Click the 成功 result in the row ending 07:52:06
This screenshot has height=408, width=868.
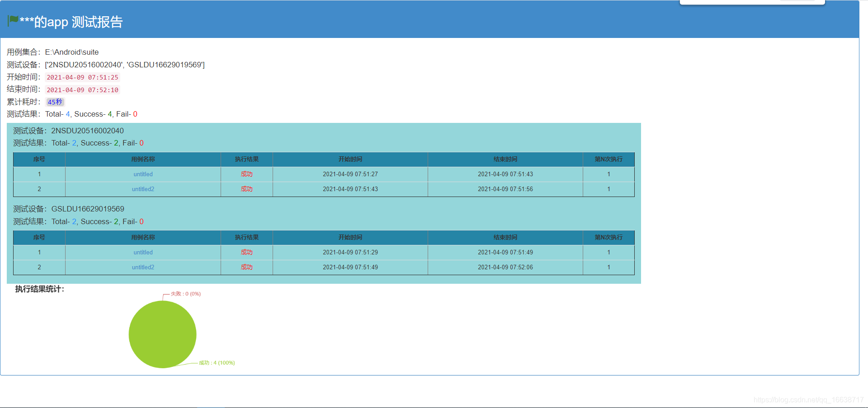point(247,267)
